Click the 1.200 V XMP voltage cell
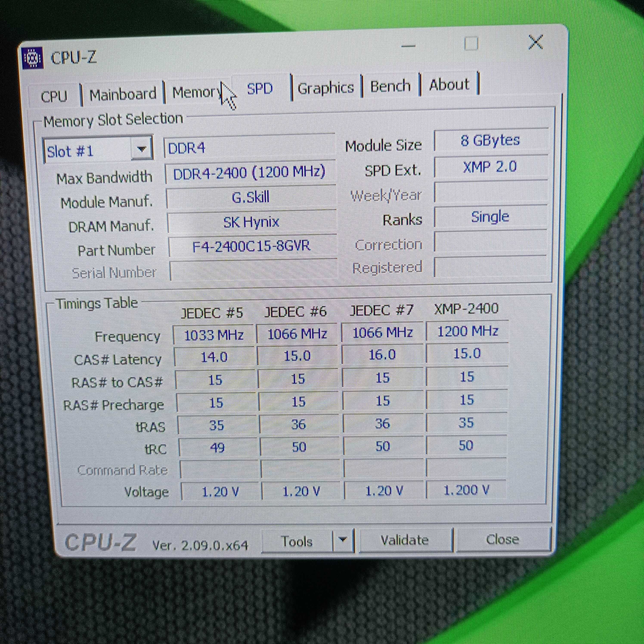The height and width of the screenshot is (644, 644). point(466,490)
